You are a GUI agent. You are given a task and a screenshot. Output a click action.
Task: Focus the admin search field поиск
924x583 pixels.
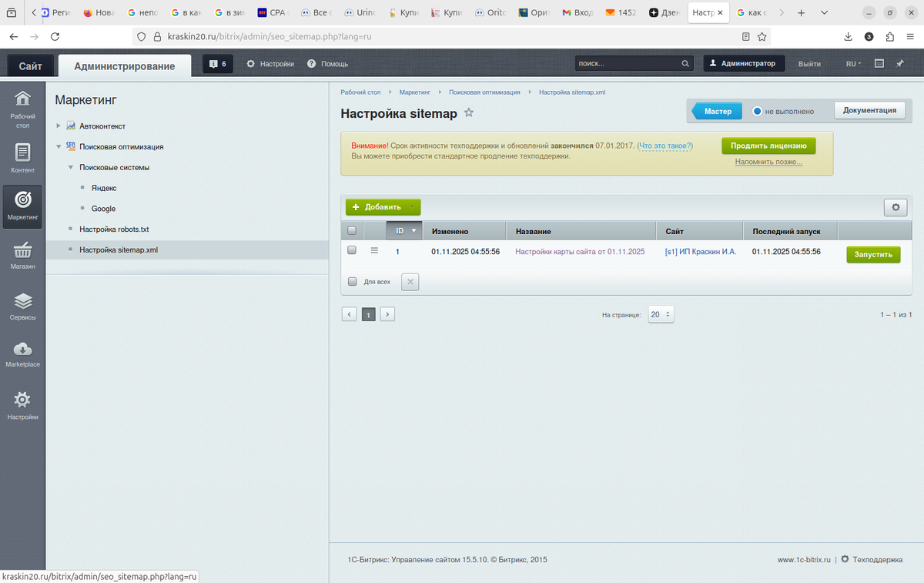[635, 63]
